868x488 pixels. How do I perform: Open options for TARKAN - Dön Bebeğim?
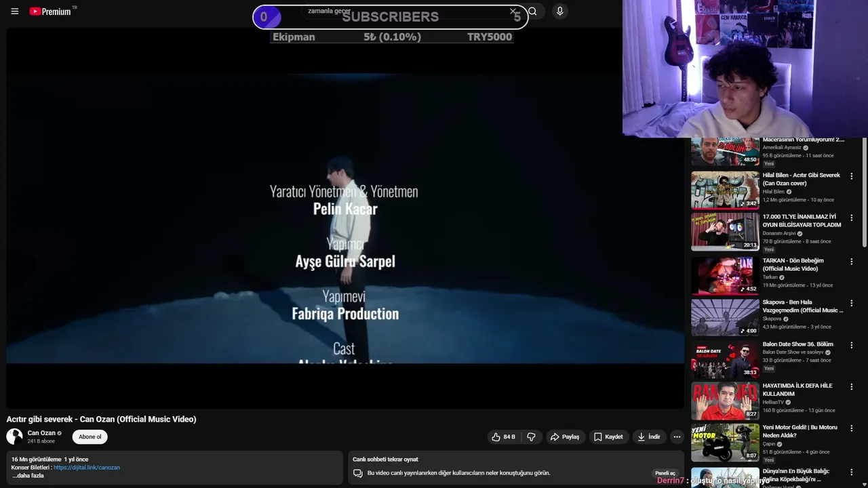[852, 261]
